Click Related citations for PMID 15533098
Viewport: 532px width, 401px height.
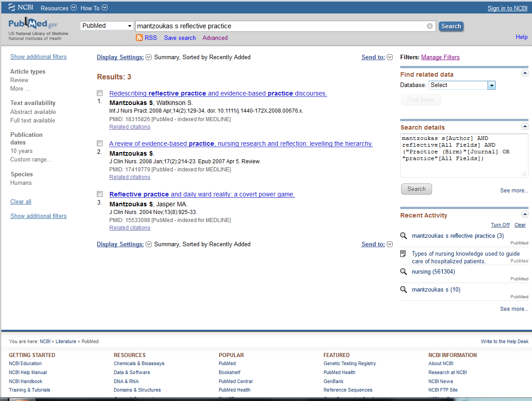130,227
